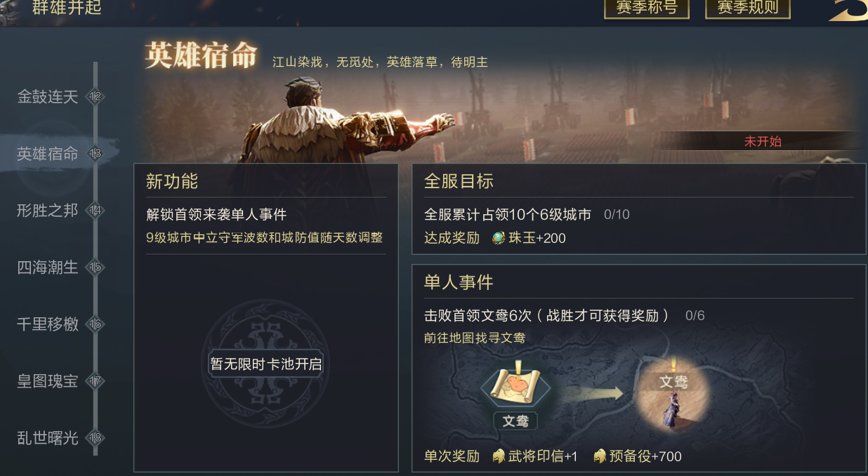
Task: Select the diamond marker numbered 17
Action: click(x=96, y=381)
